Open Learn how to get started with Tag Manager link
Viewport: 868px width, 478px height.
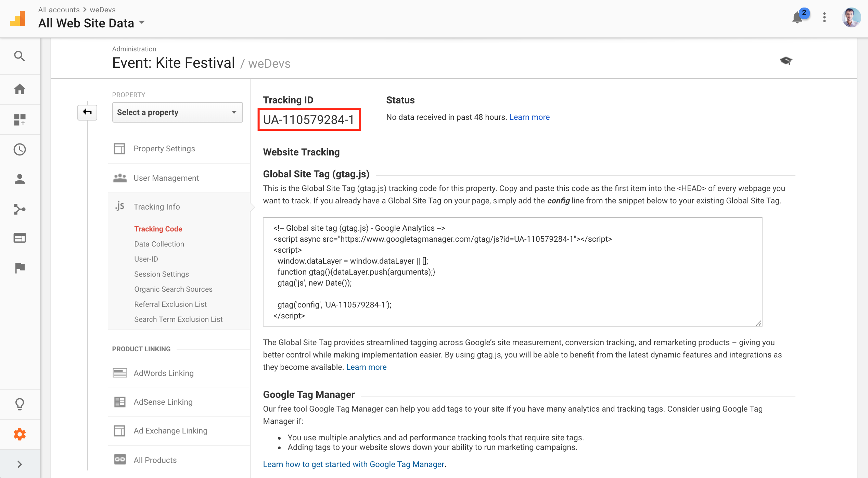click(354, 464)
